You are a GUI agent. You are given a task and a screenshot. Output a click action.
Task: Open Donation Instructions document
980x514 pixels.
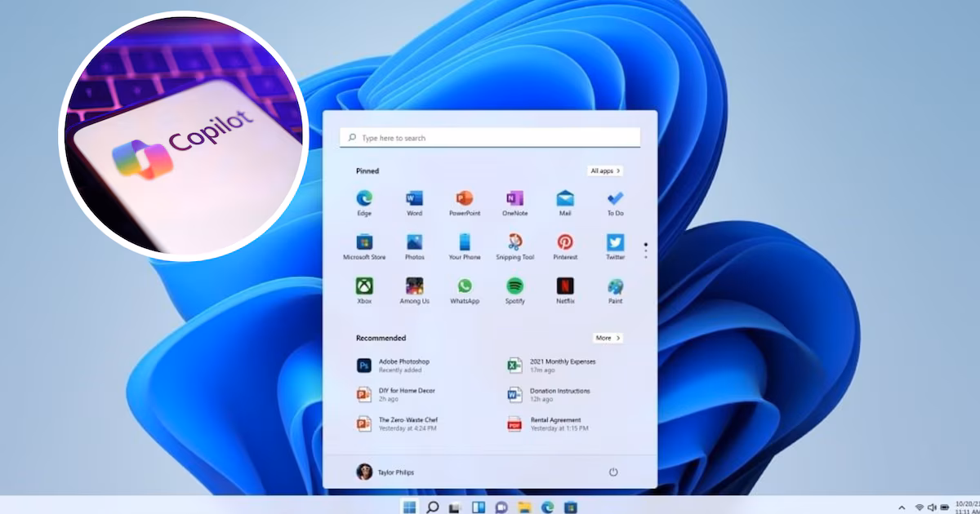pyautogui.click(x=548, y=395)
